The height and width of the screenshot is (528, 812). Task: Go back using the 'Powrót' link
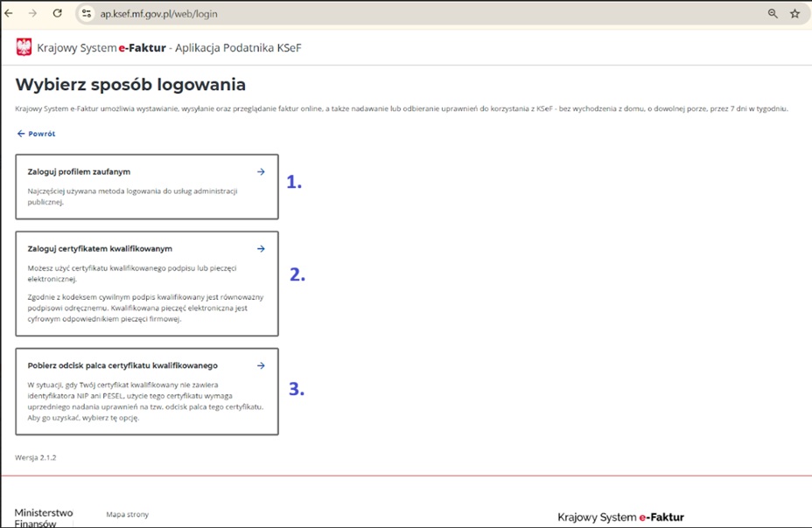pyautogui.click(x=36, y=134)
